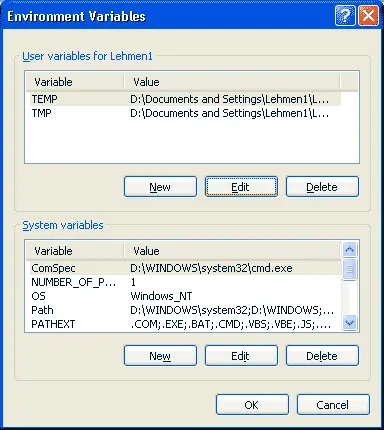Select the PATHEXT system variable
Screen dimensions: 384x430
pos(185,324)
